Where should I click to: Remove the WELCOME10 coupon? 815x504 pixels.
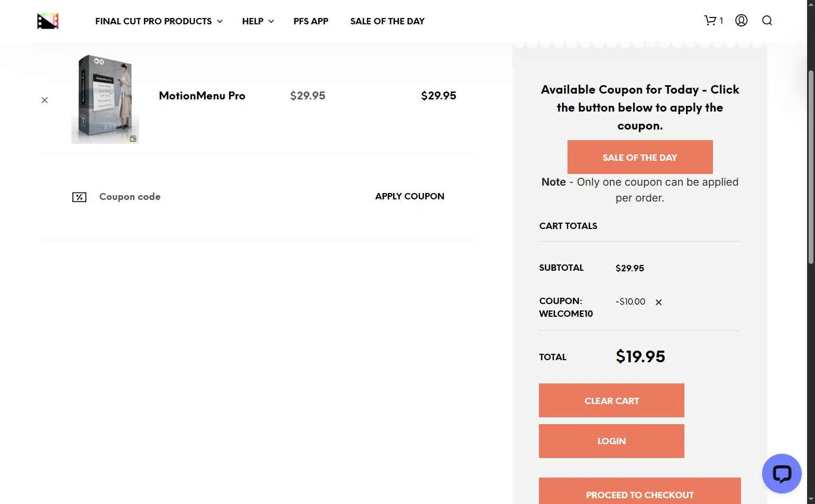tap(658, 303)
